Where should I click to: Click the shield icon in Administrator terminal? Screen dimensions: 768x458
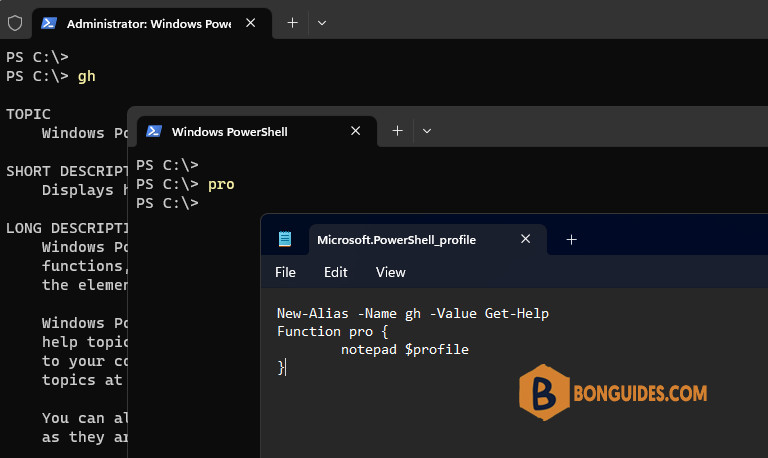[15, 23]
